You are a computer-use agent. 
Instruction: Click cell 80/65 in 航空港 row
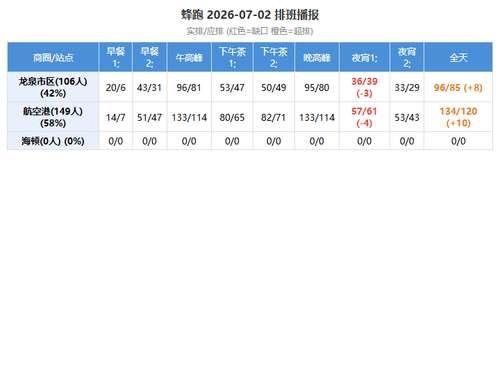pyautogui.click(x=232, y=117)
